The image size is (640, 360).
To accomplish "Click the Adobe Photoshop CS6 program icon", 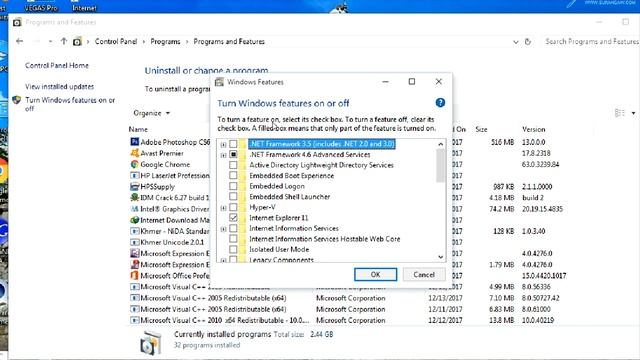I will click(x=134, y=142).
